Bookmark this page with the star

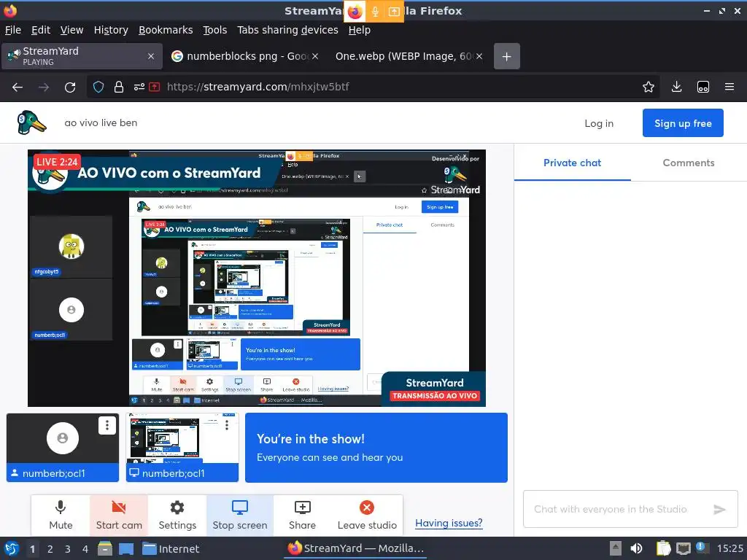[x=649, y=87]
